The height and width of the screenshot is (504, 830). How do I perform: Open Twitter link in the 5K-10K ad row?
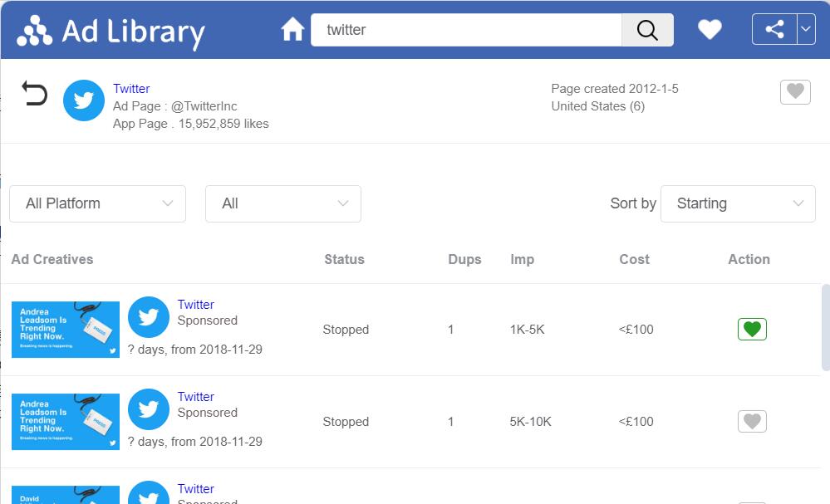[196, 397]
